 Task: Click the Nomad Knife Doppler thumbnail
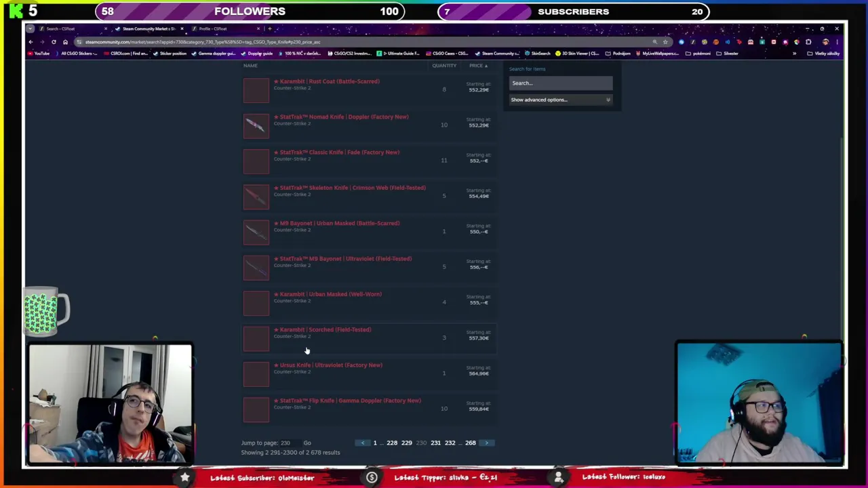pyautogui.click(x=256, y=125)
